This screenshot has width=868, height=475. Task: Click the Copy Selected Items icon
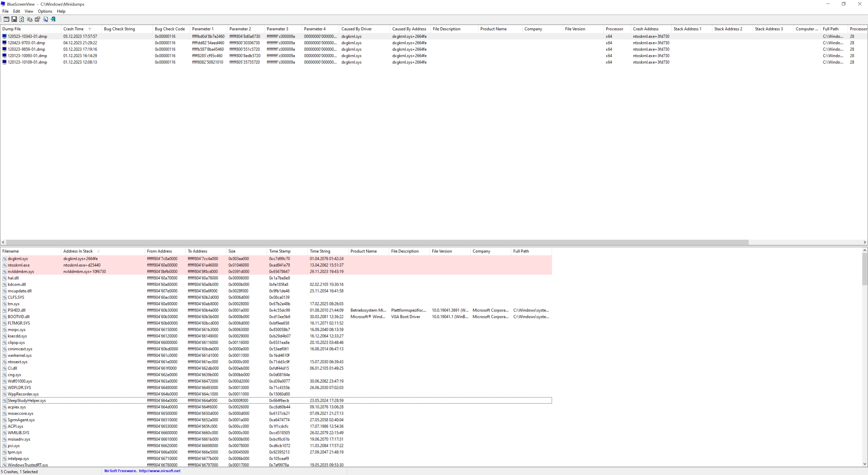coord(30,19)
